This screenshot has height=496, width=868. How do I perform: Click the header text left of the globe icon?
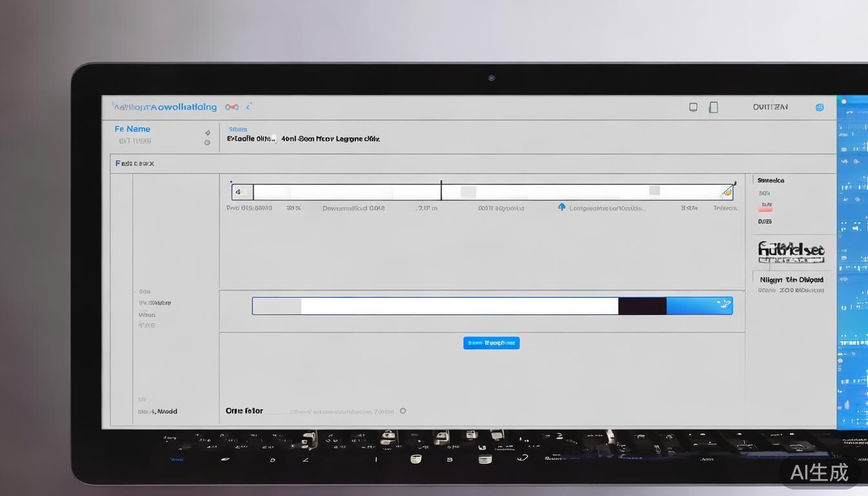coord(770,107)
